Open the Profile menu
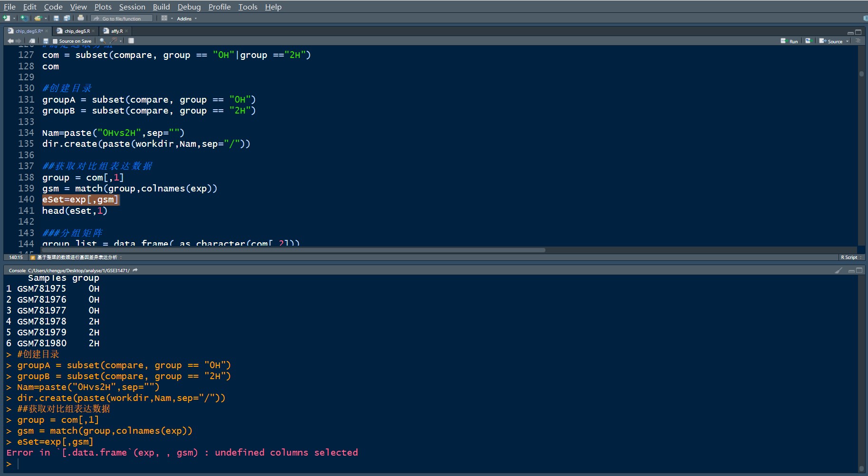Image resolution: width=868 pixels, height=476 pixels. tap(219, 7)
